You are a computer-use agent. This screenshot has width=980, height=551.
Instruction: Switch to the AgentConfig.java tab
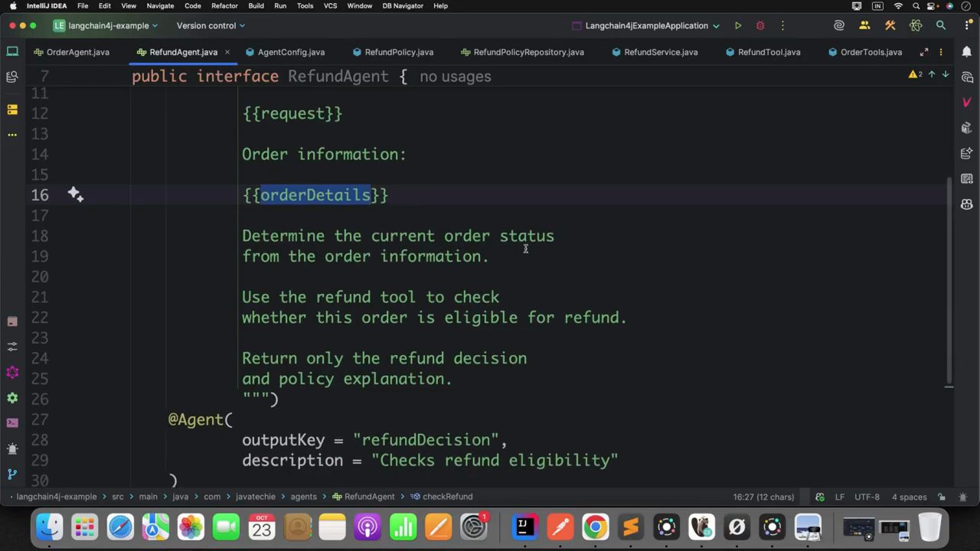[x=285, y=52]
